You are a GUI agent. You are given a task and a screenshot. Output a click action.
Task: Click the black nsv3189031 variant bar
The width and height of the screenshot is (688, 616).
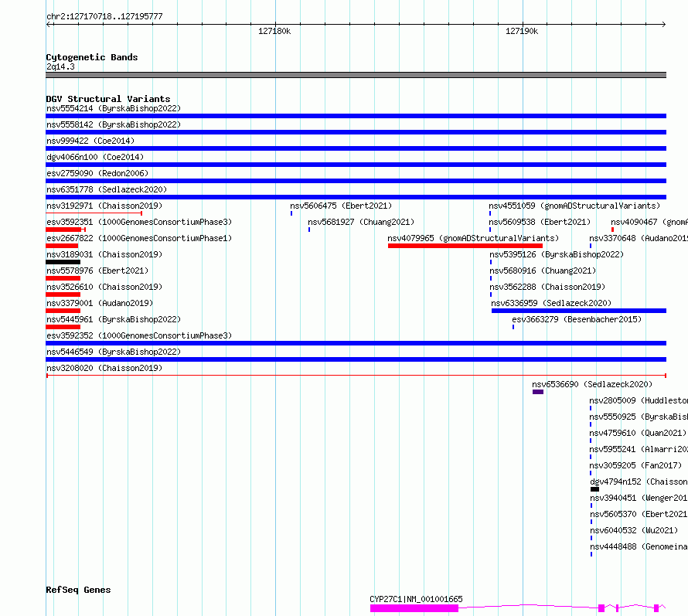tap(63, 262)
